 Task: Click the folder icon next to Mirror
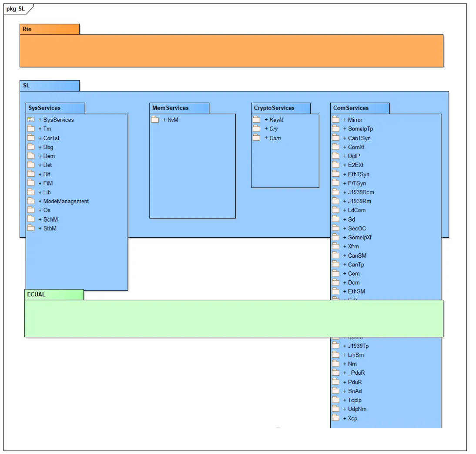click(335, 120)
